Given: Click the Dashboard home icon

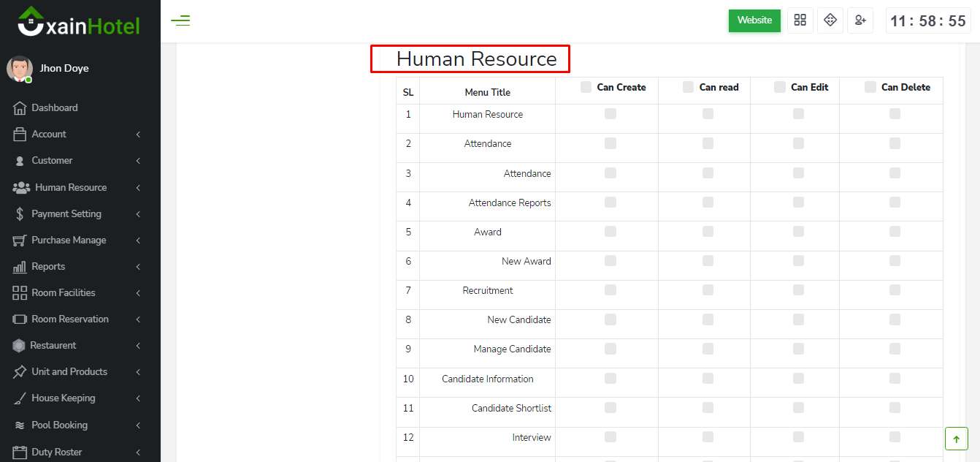Looking at the screenshot, I should pyautogui.click(x=20, y=108).
